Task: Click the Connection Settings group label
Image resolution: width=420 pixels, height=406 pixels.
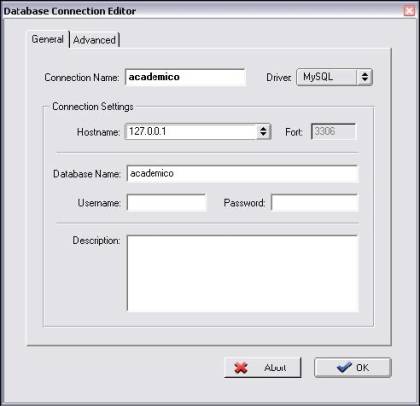Action: coord(93,107)
